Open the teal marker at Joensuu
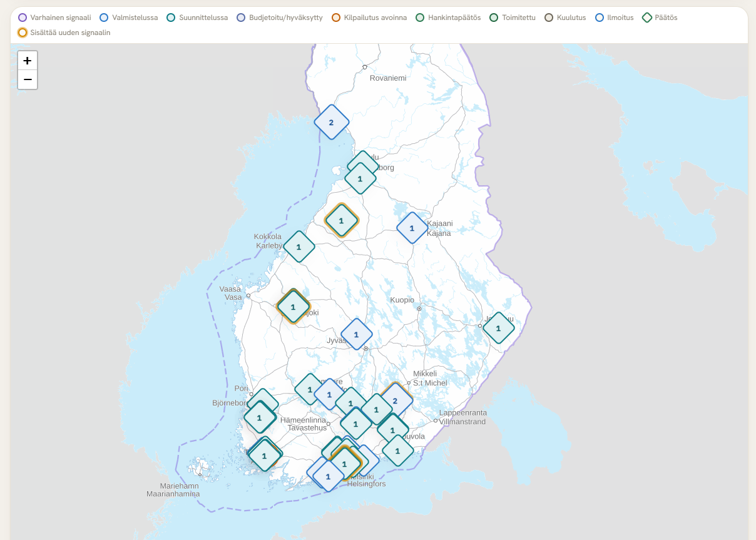Viewport: 756px width, 540px height. tap(498, 328)
